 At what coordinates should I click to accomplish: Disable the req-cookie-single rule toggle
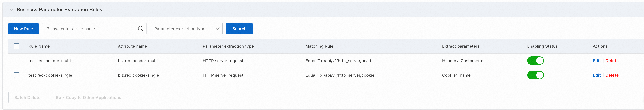535,75
